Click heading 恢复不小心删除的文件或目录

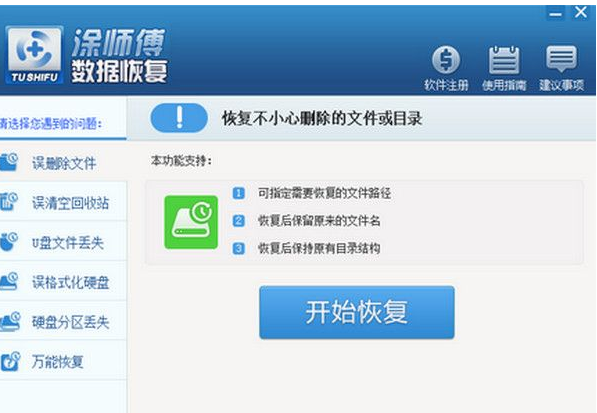tap(322, 118)
